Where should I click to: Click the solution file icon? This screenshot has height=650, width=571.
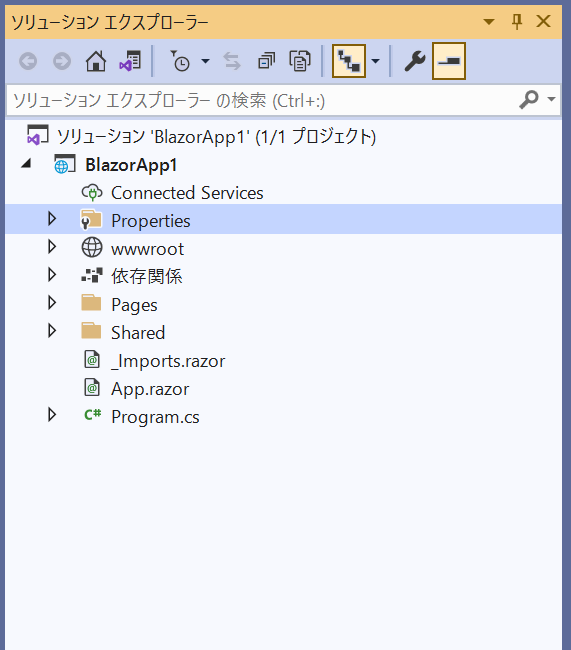coord(37,135)
